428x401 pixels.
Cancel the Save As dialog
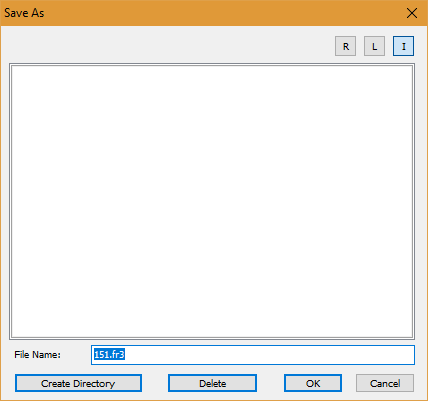pyautogui.click(x=385, y=383)
